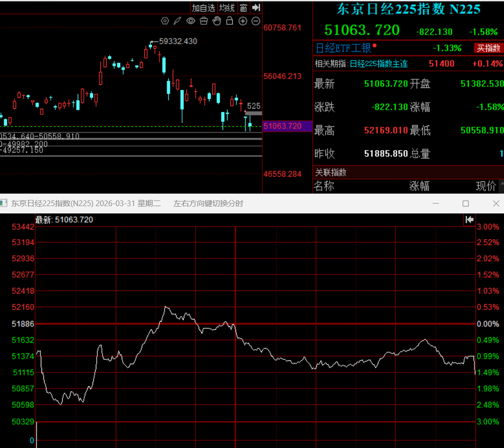
Task: Click the intraday window app icon
Action: 4,203
